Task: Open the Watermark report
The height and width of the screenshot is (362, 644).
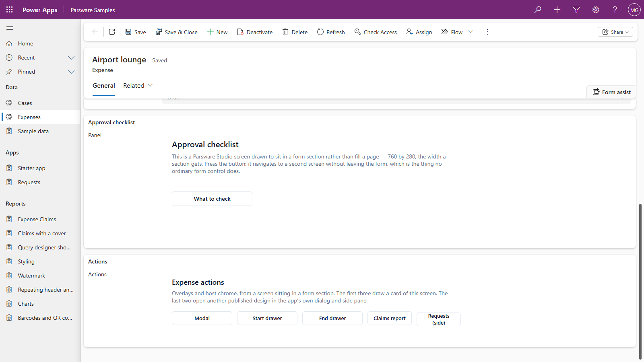Action: [x=40, y=276]
